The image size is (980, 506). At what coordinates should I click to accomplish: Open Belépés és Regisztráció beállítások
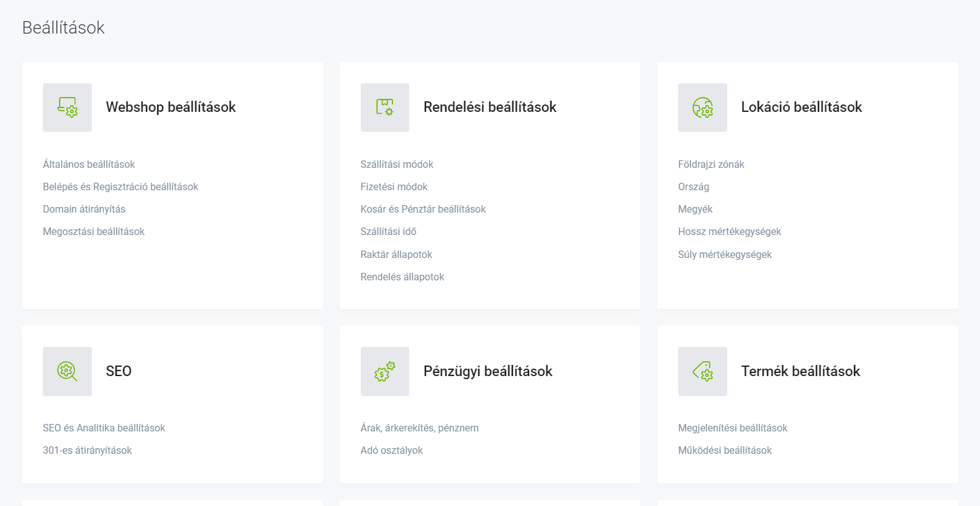[x=120, y=186]
